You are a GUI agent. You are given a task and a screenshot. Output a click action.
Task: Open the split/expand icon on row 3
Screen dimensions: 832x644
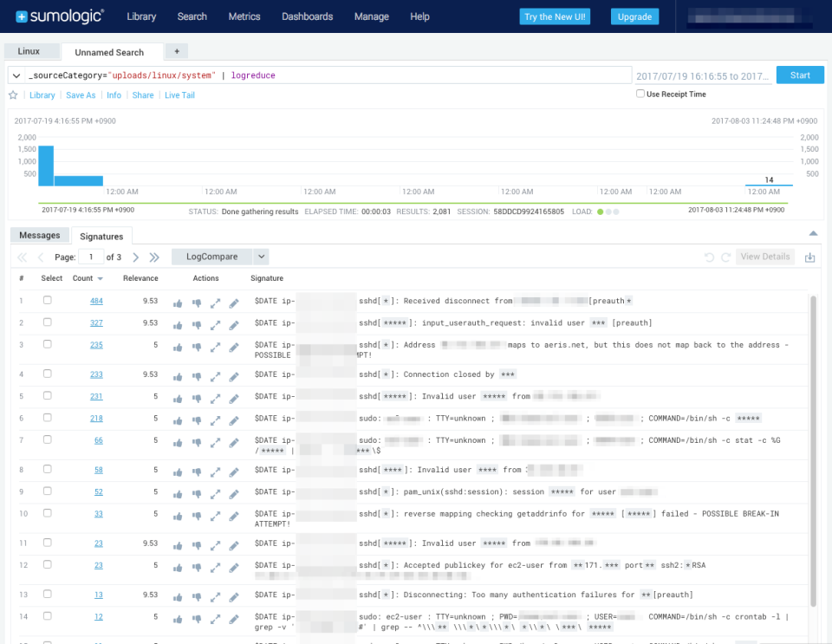pos(215,348)
